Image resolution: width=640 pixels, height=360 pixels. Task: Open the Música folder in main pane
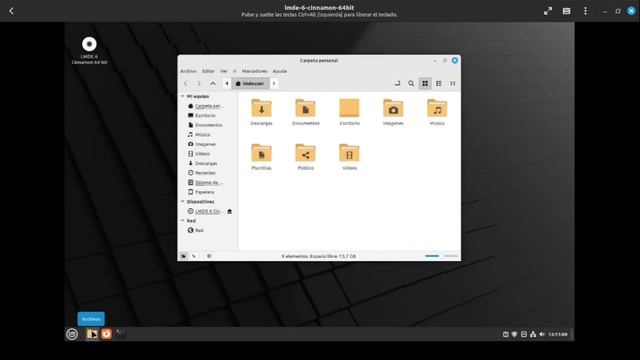click(437, 112)
